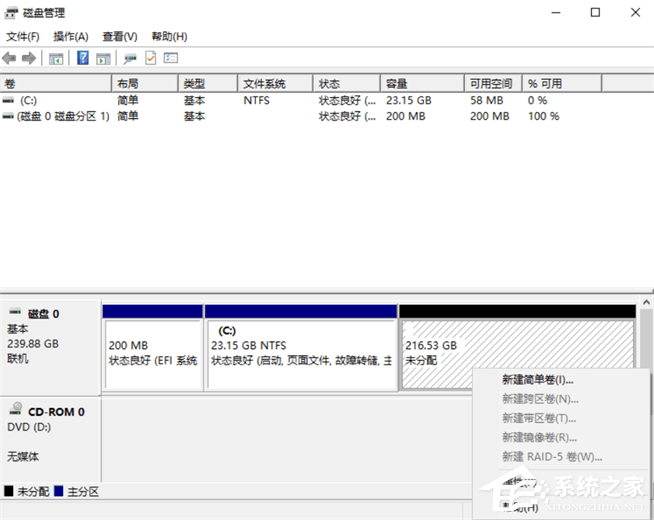Click the 0 % available cell
Image resolution: width=654 pixels, height=520 pixels.
[538, 100]
